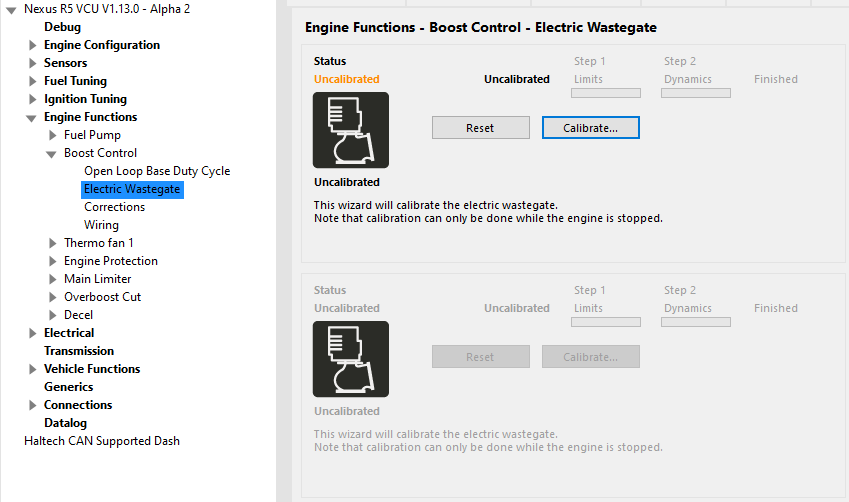Start calibration with the active Calibrate button
Screen dimensions: 849x502
[591, 128]
